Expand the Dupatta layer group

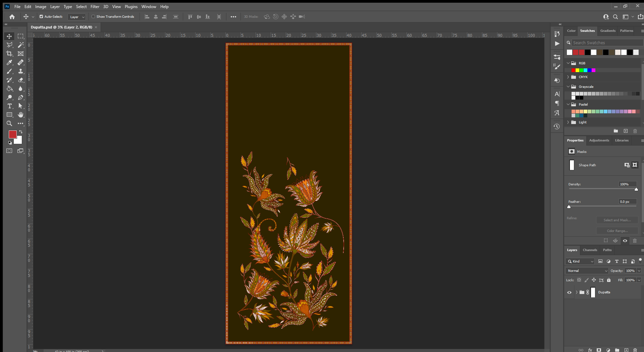[x=577, y=292]
